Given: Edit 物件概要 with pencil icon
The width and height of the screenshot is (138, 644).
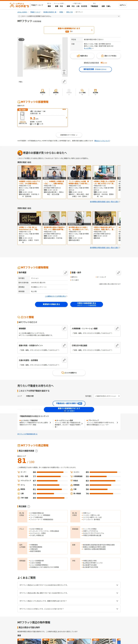Looking at the screenshot, I should point(66,273).
